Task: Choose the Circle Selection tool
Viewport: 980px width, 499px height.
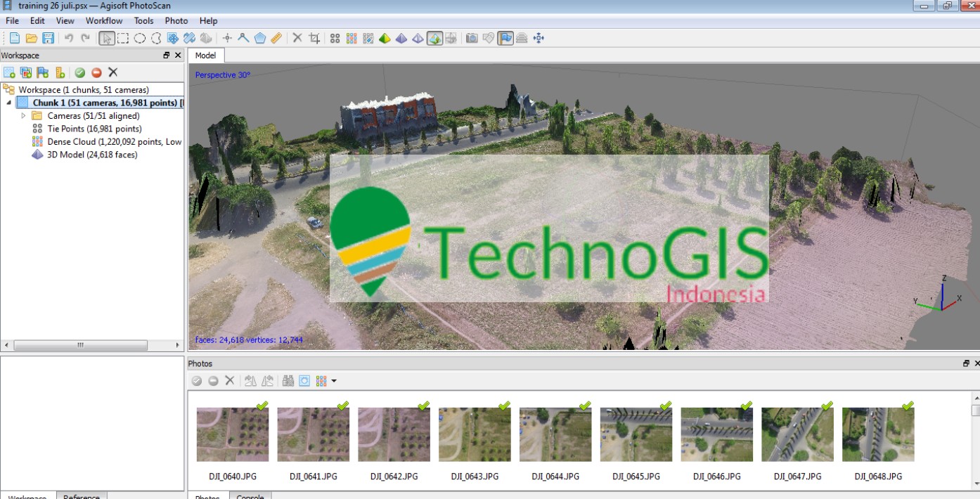Action: coord(140,38)
